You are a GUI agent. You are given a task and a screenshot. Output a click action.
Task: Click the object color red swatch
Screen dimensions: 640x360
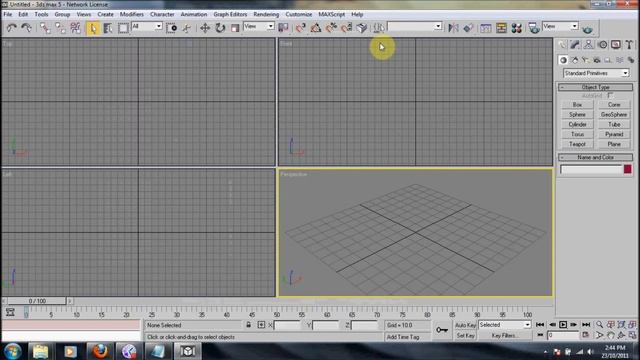coord(627,169)
